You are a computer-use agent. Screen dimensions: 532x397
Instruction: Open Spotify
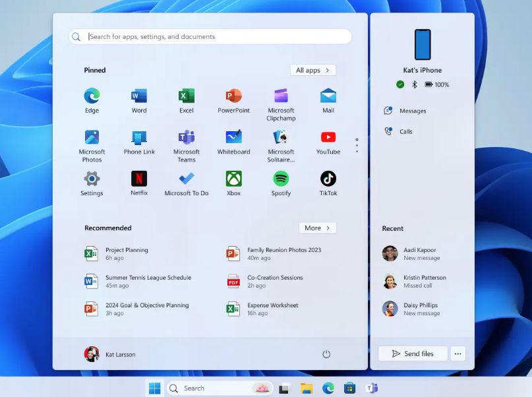pyautogui.click(x=281, y=183)
